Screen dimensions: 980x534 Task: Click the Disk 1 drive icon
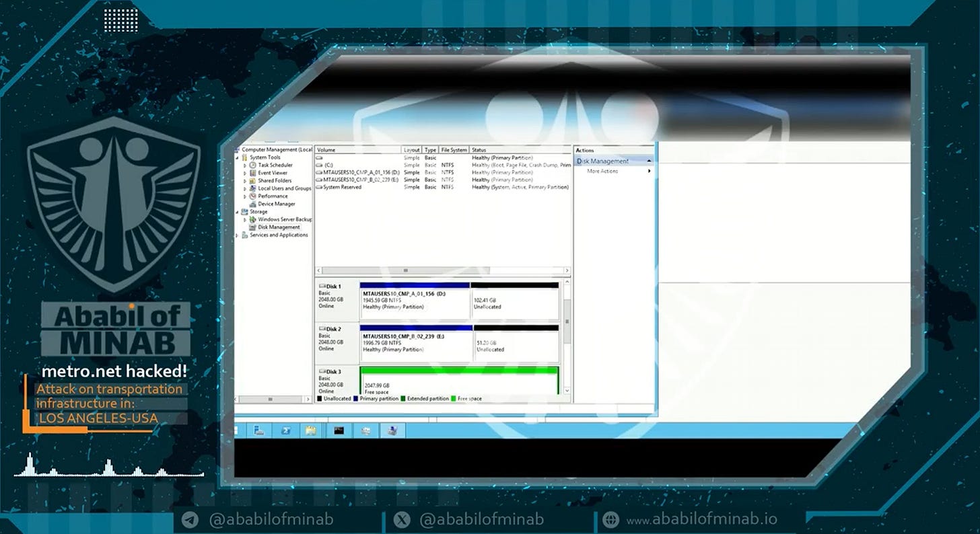(x=322, y=287)
